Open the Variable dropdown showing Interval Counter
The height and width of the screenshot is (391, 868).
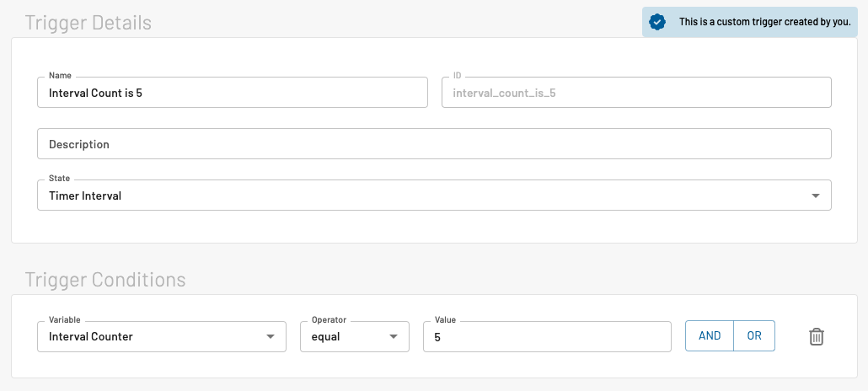click(162, 337)
